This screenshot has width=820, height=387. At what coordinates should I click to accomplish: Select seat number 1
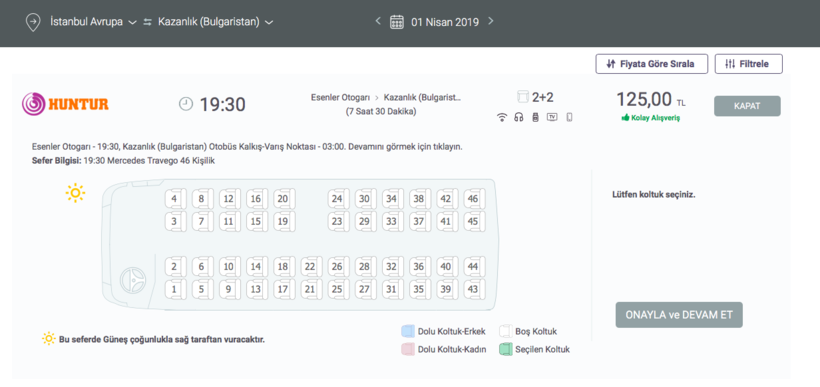click(x=175, y=289)
